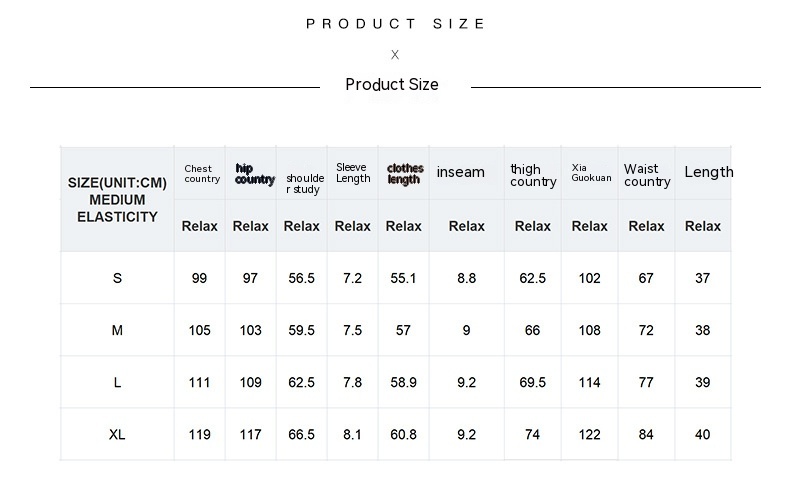Click the "PRODUCT SIZE" heading at top
This screenshot has height=493, width=790.
[396, 24]
